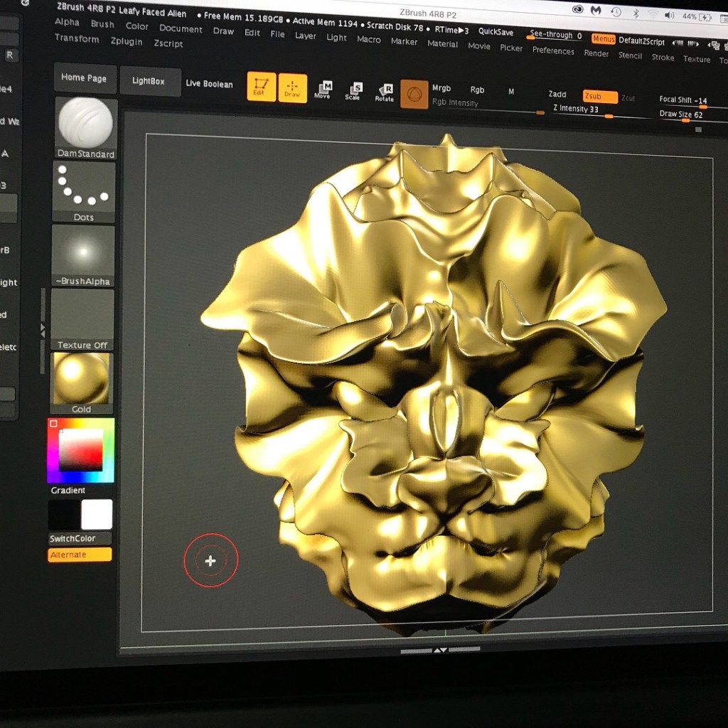Screen dimensions: 728x728
Task: Open the BrushAlpha selector
Action: 82,256
